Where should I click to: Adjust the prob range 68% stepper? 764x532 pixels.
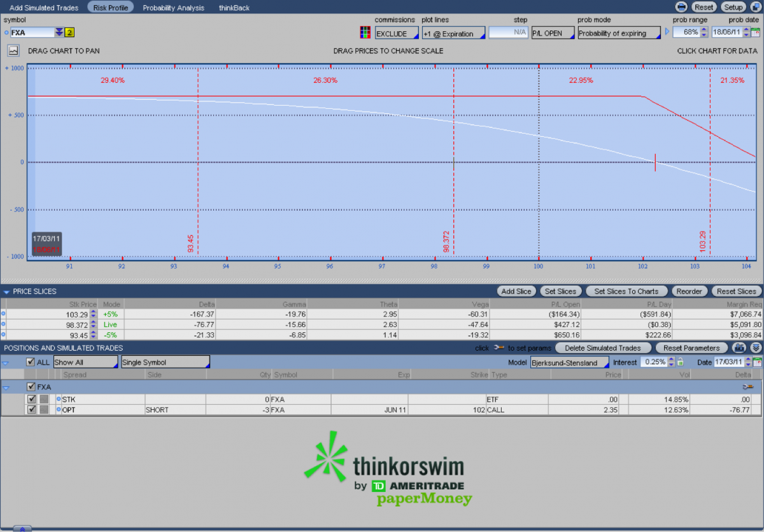pos(704,32)
